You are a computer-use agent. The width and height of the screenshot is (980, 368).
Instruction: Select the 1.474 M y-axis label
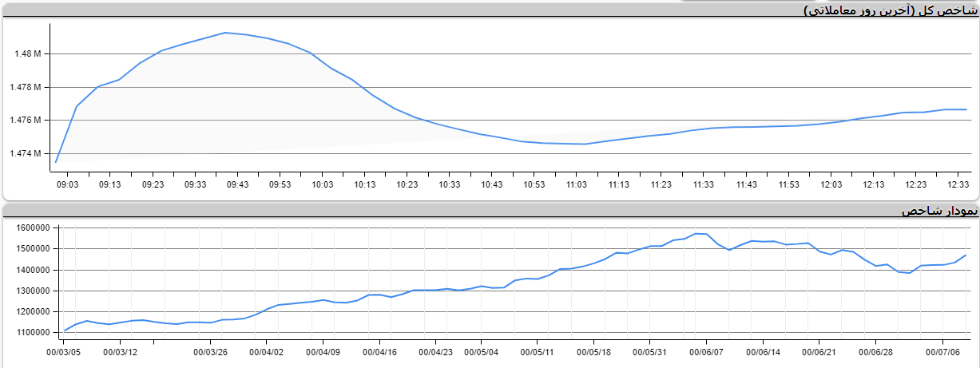tap(28, 153)
